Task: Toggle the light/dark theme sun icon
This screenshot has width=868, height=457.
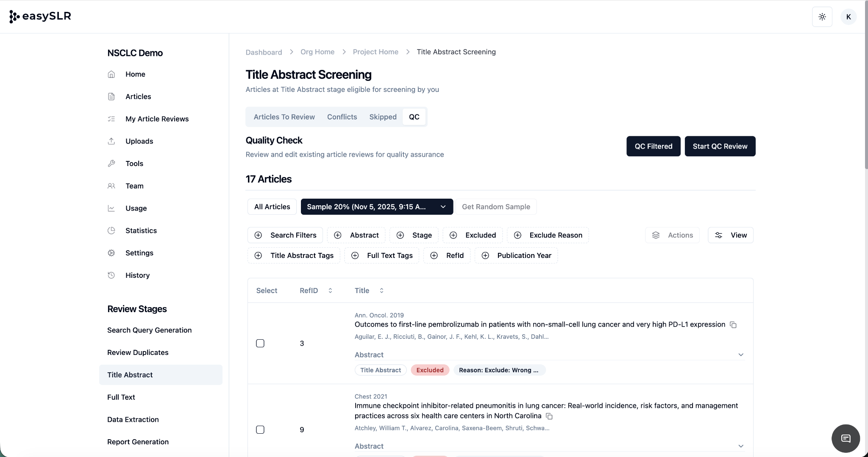Action: pos(822,17)
